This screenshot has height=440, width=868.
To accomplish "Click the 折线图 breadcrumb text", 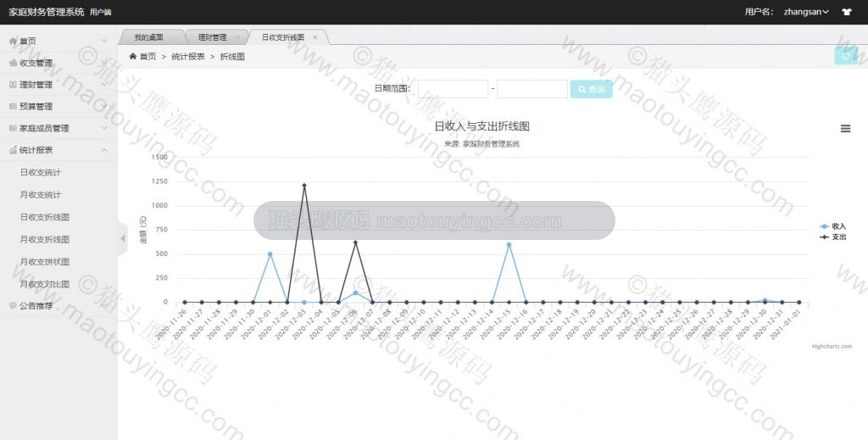I will coord(232,57).
